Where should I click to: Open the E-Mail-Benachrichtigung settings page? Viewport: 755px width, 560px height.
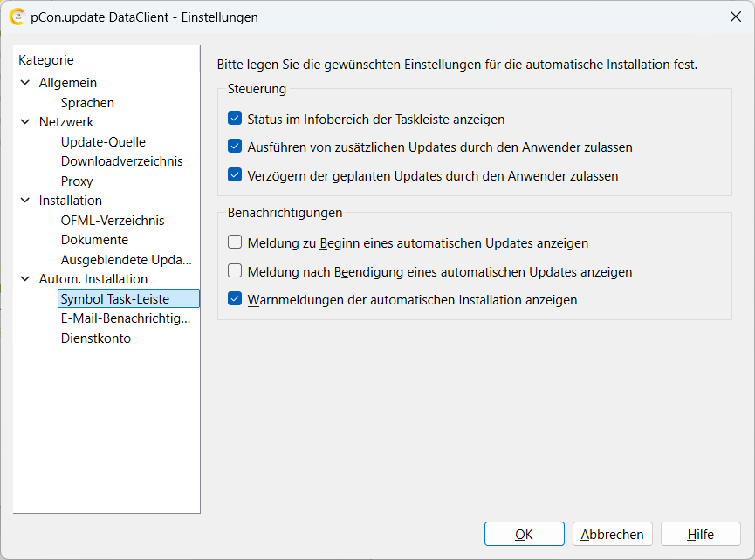[x=126, y=318]
